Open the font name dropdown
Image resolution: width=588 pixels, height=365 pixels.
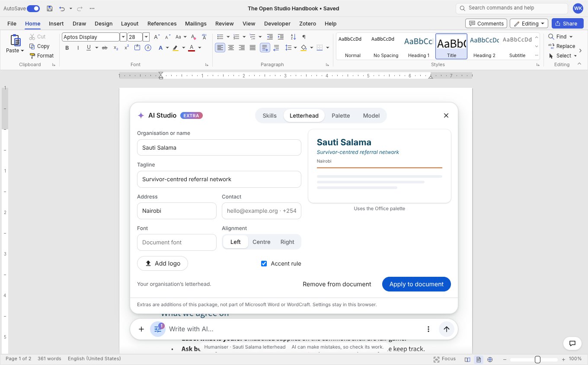[x=123, y=37]
